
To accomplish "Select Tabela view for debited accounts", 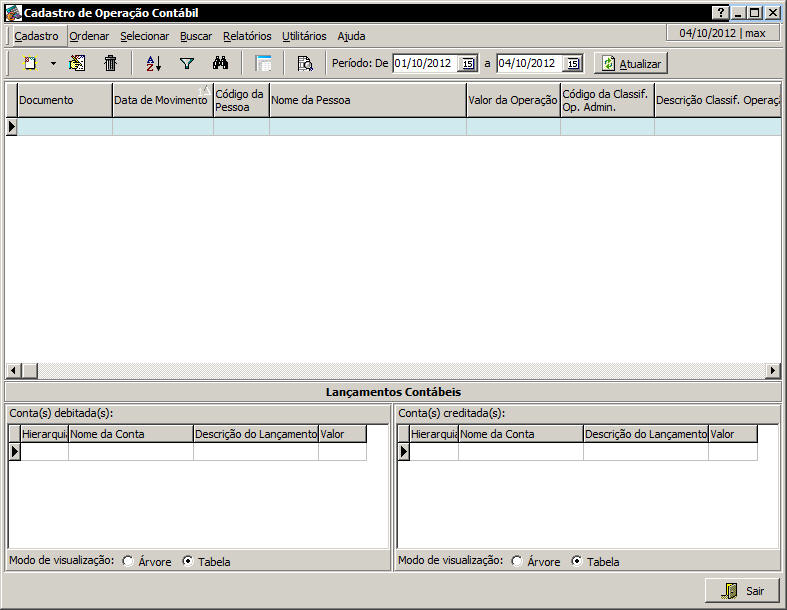I will (x=188, y=562).
